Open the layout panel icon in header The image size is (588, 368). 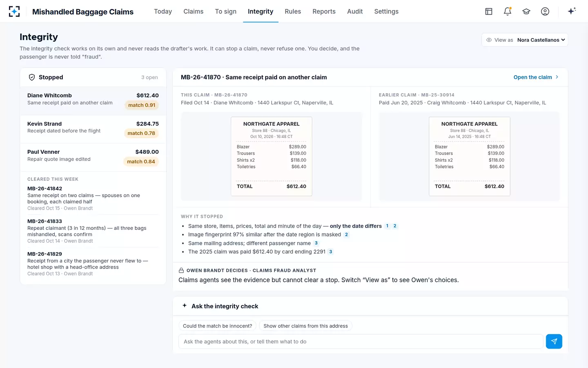(489, 11)
